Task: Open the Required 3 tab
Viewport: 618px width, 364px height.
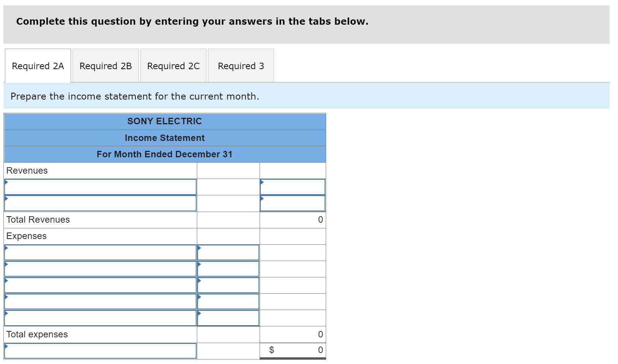Action: [240, 66]
